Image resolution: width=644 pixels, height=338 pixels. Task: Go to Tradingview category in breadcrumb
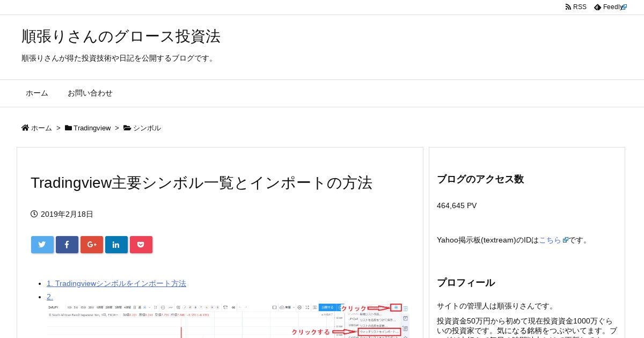point(92,128)
